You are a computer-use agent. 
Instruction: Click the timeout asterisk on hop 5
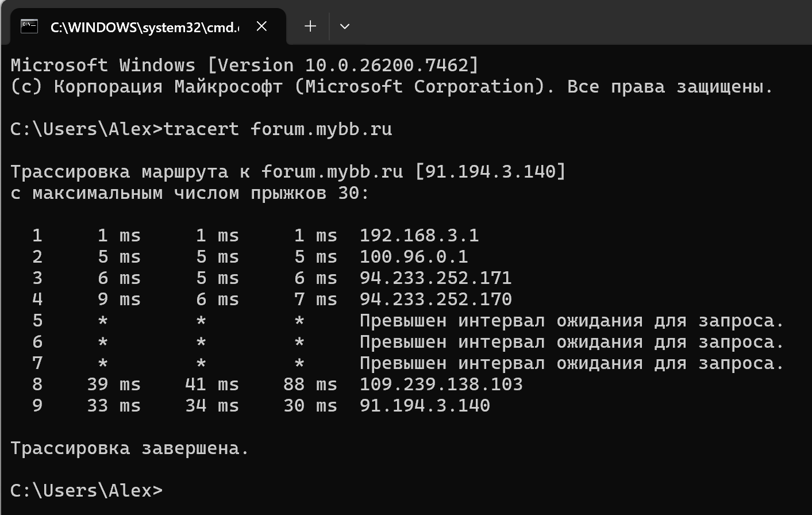102,320
